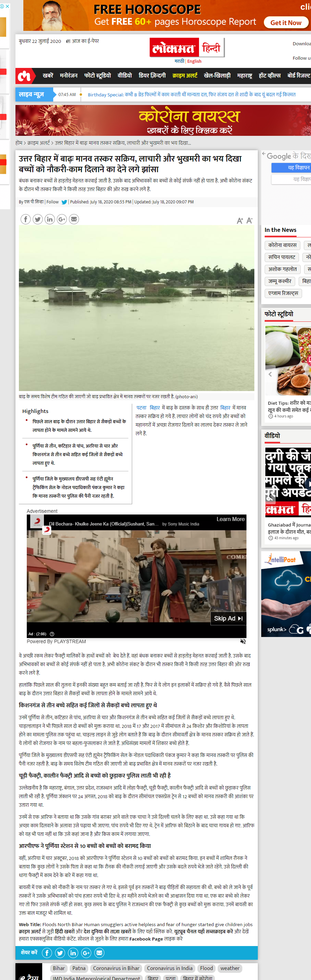
Task: Click the Coronavirus in Bihar tag
Action: pyautogui.click(x=116, y=968)
